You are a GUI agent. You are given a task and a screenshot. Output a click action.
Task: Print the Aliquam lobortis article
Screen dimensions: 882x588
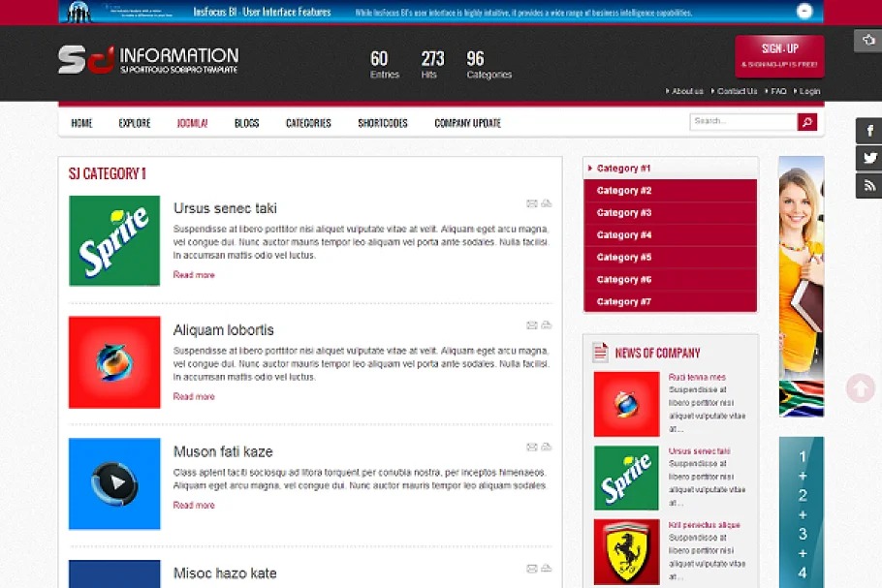point(547,325)
